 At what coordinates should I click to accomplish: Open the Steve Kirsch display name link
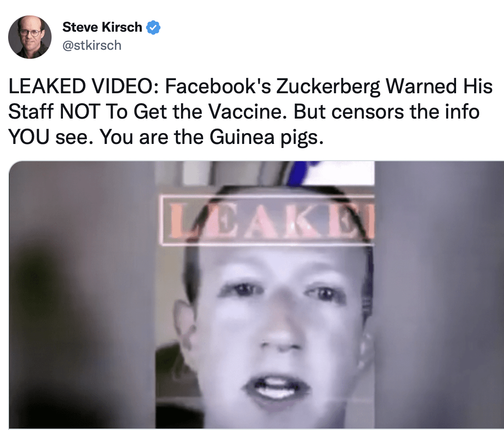coord(102,27)
